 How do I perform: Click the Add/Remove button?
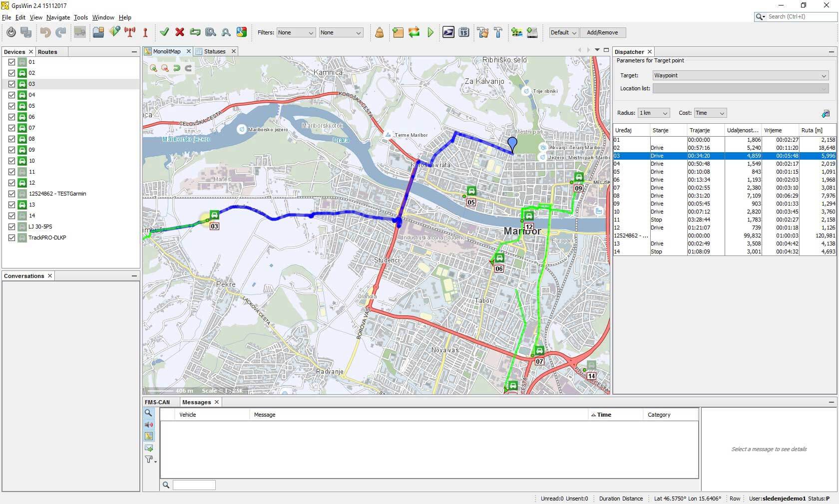[x=602, y=32]
